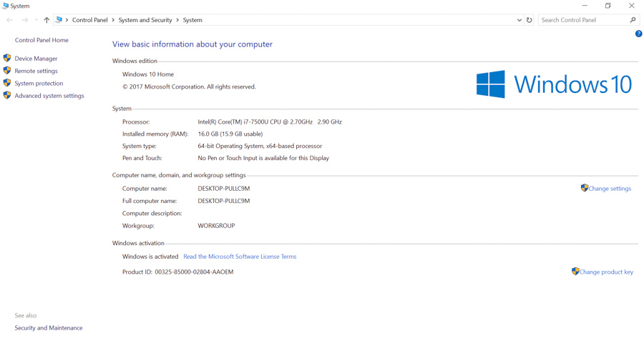Open the recent locations dropdown arrow

(36, 20)
